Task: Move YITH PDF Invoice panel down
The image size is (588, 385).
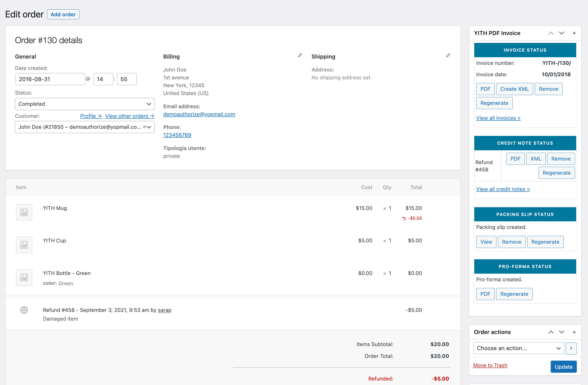Action: coord(562,33)
